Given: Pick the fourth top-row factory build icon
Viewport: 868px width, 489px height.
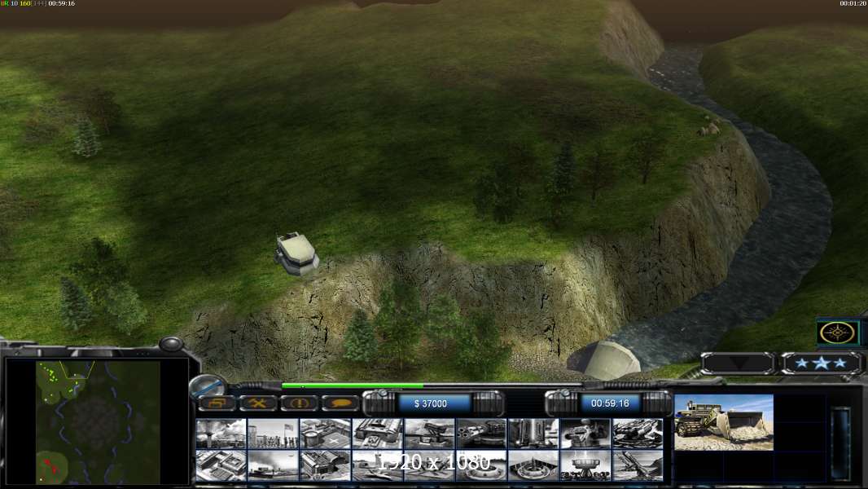Looking at the screenshot, I should [377, 433].
